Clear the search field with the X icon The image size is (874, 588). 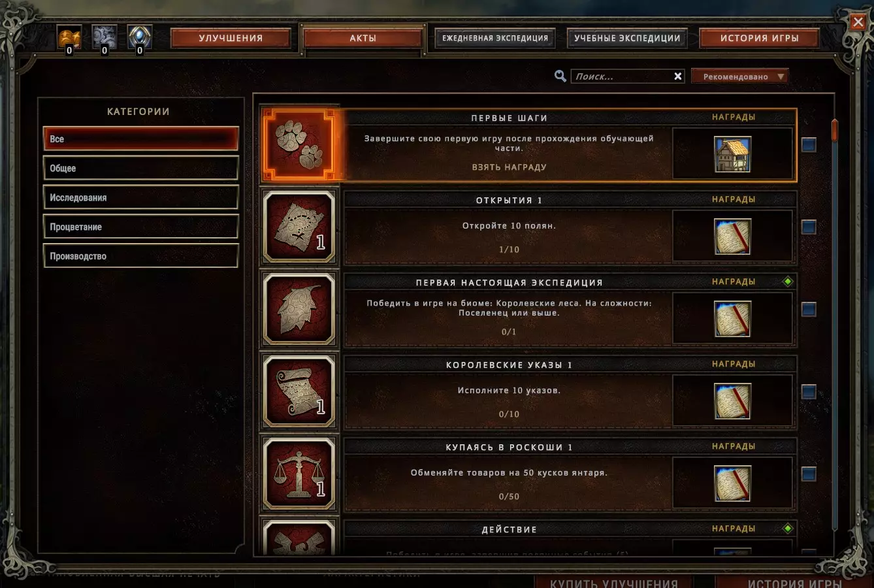point(678,76)
